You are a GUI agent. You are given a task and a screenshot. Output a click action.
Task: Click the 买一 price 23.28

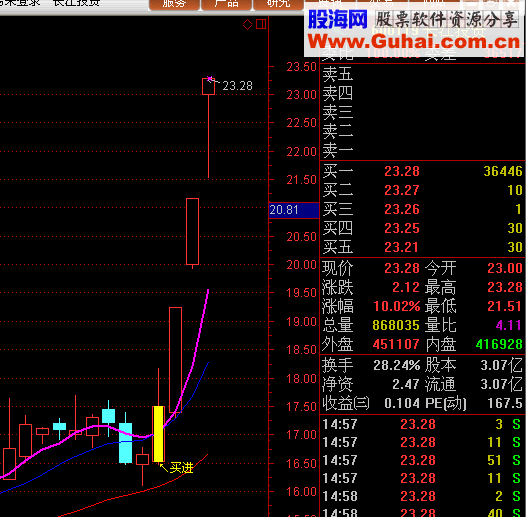402,171
